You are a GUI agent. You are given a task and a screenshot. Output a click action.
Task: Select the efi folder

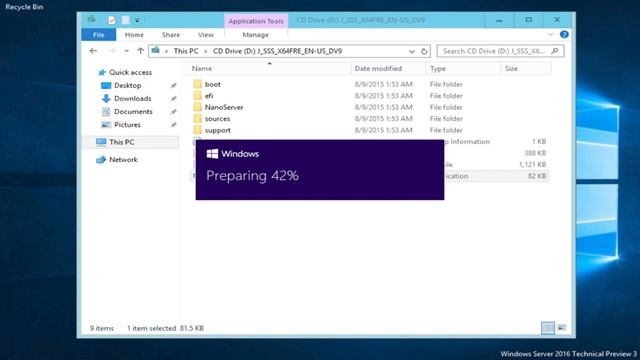(x=209, y=96)
